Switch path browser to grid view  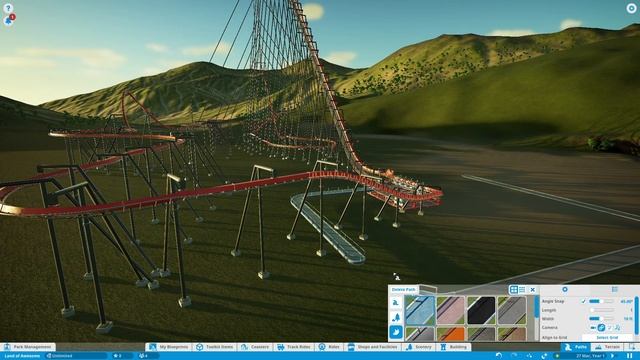coord(514,289)
